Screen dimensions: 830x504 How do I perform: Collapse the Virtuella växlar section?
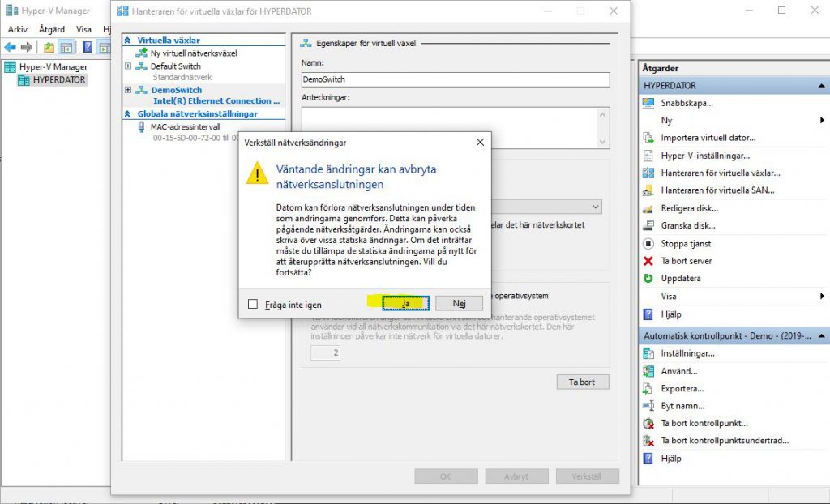pos(127,41)
